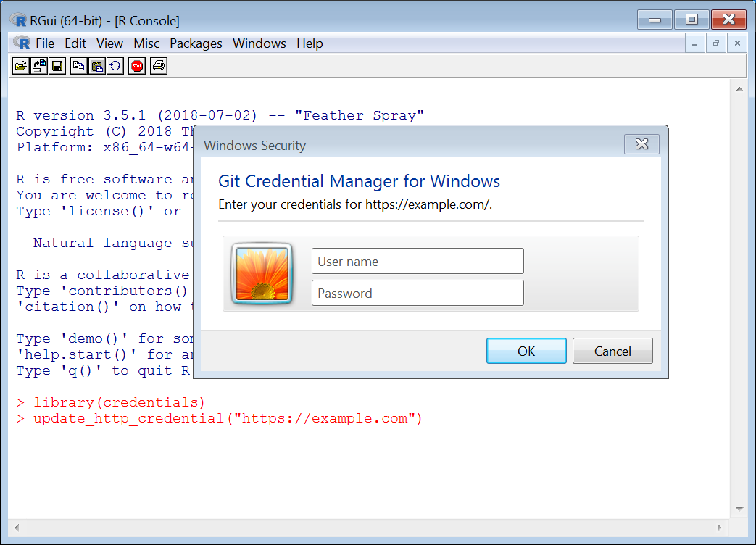
Task: Save workspace using the floppy disk icon
Action: [57, 65]
